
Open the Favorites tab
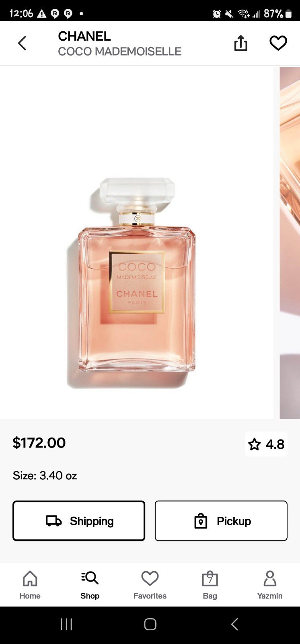click(x=150, y=585)
